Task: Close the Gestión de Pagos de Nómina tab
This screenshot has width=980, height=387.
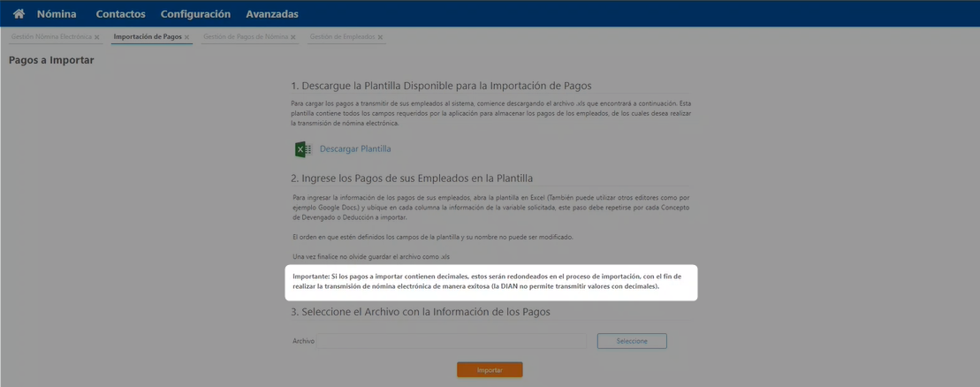Action: 293,38
